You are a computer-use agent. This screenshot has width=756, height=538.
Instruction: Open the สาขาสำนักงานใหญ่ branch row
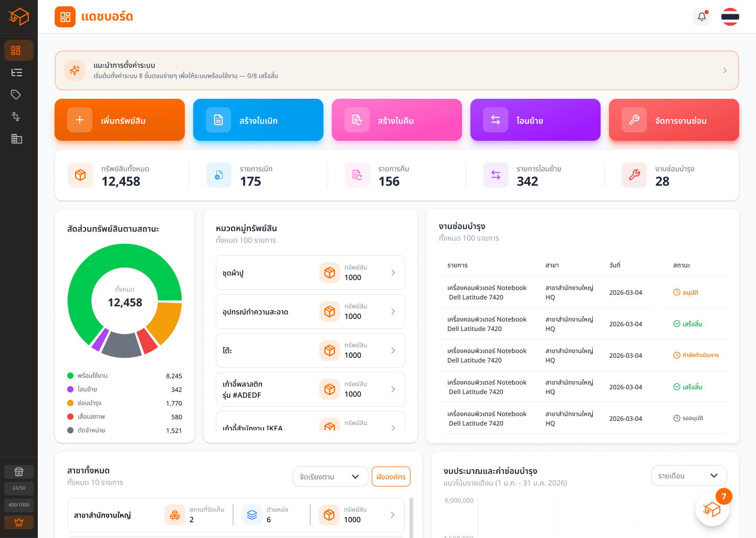(236, 515)
